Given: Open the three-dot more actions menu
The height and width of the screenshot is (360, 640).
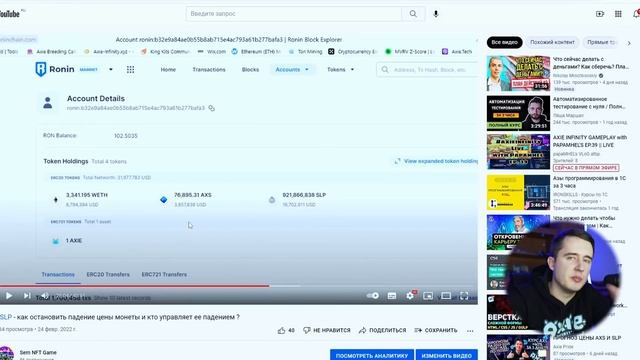Looking at the screenshot, I should click(x=470, y=331).
